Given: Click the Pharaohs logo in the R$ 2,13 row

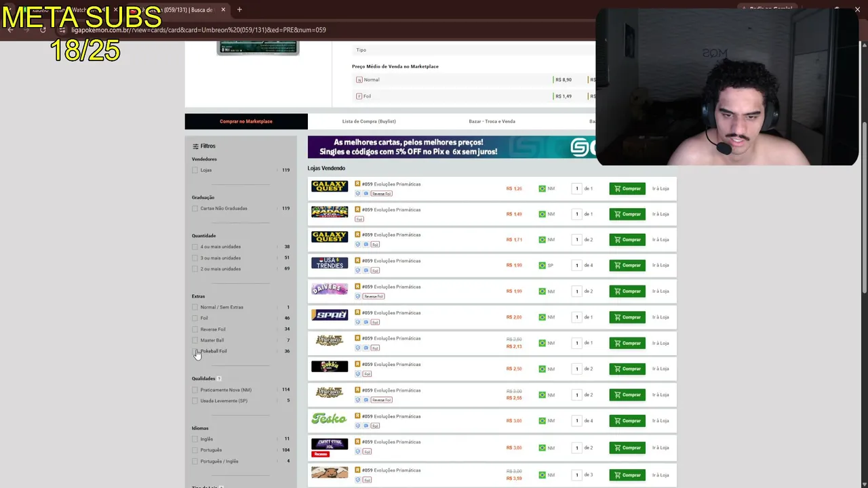Looking at the screenshot, I should pyautogui.click(x=330, y=341).
